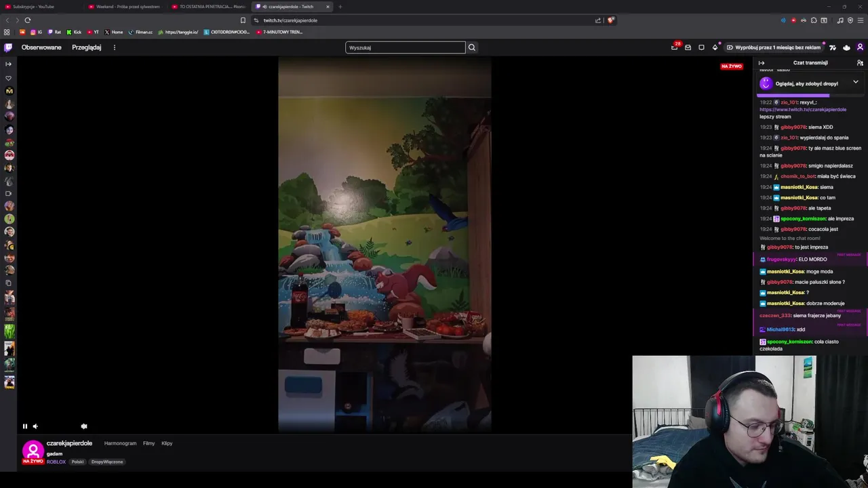Switch to Subskrypcje - YouTube browser tab
Viewport: 868px width, 488px height.
click(41, 7)
